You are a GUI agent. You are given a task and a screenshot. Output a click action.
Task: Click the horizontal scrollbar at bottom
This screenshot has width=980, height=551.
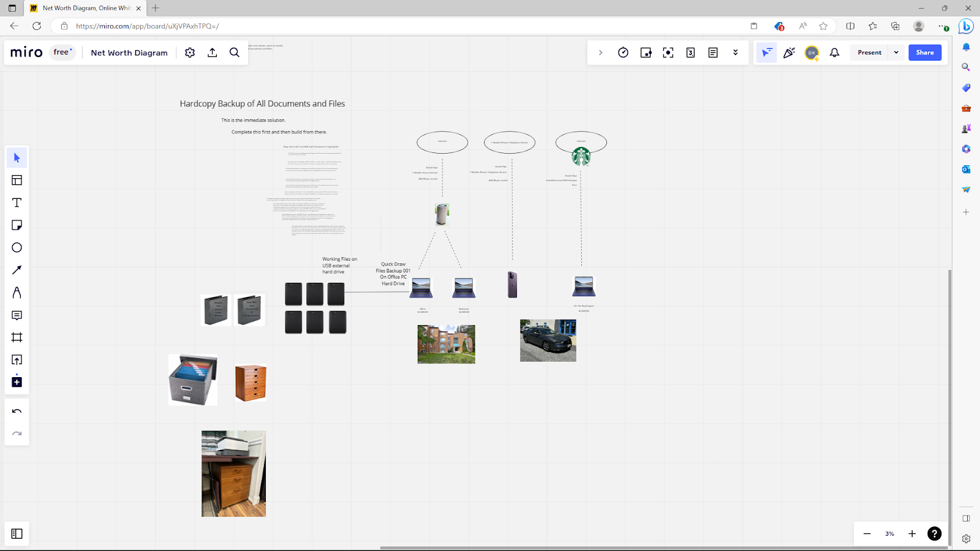click(665, 547)
